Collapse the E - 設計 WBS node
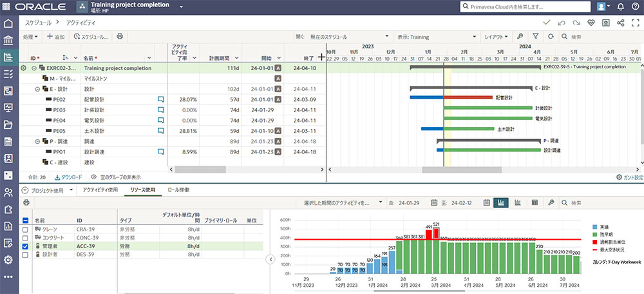This screenshot has height=294, width=644. coord(37,89)
